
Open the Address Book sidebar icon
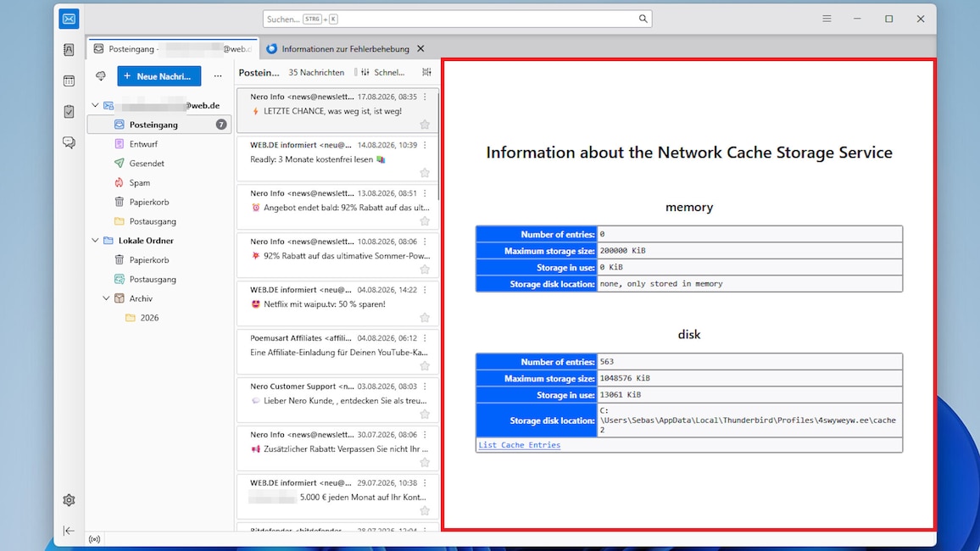coord(69,49)
